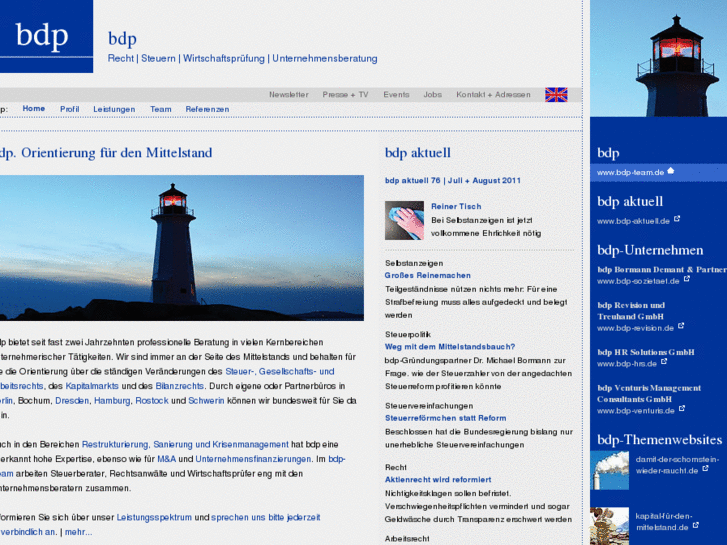The image size is (727, 545).
Task: Click external link icon beside www.bdp-hrs.de
Action: pos(664,361)
